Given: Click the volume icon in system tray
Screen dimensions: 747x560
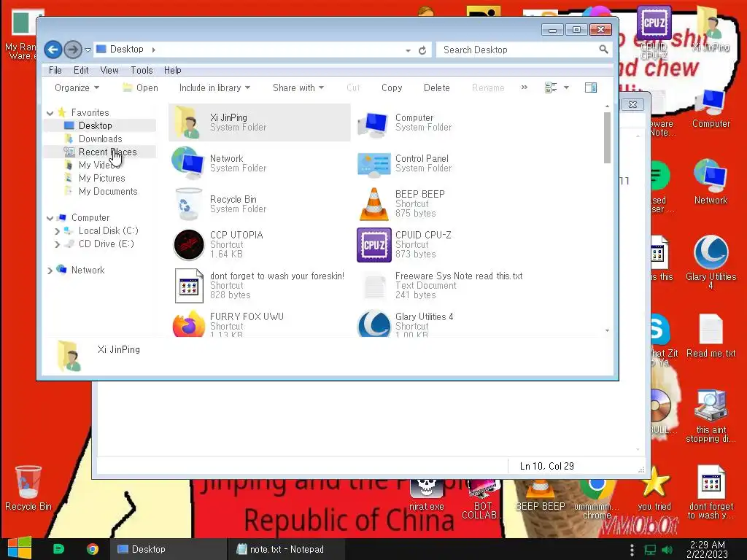Looking at the screenshot, I should click(667, 550).
